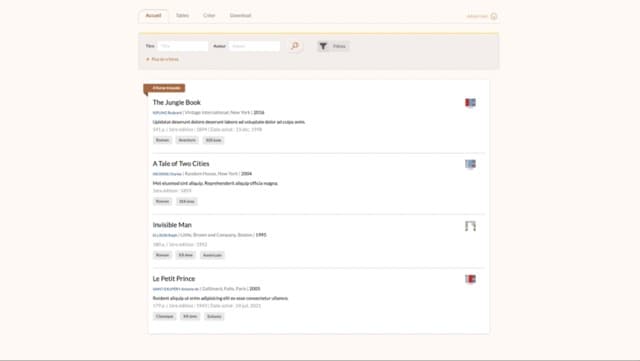Select the Classique tag under Le Petit Prince
The height and width of the screenshot is (361, 640).
(x=164, y=316)
